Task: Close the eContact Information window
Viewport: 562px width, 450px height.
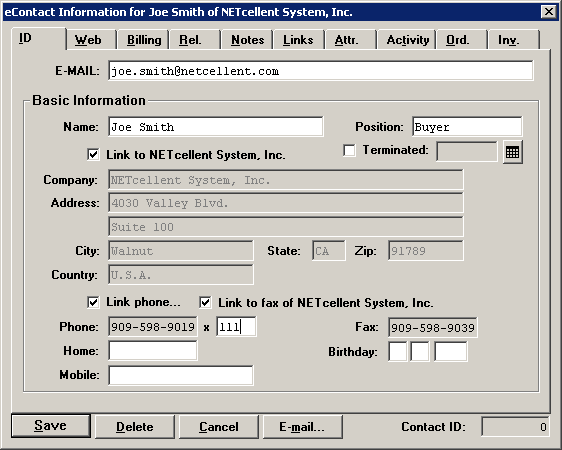Action: click(x=549, y=12)
